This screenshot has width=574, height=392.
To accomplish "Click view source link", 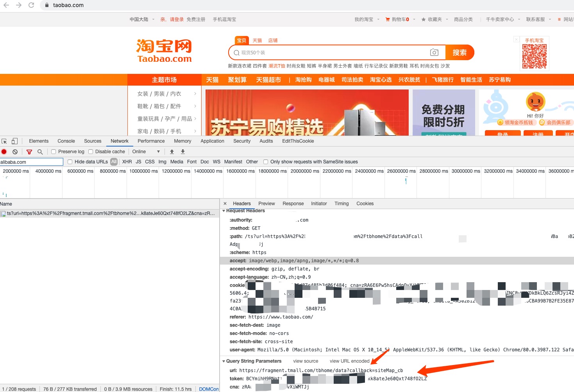I will [x=306, y=361].
